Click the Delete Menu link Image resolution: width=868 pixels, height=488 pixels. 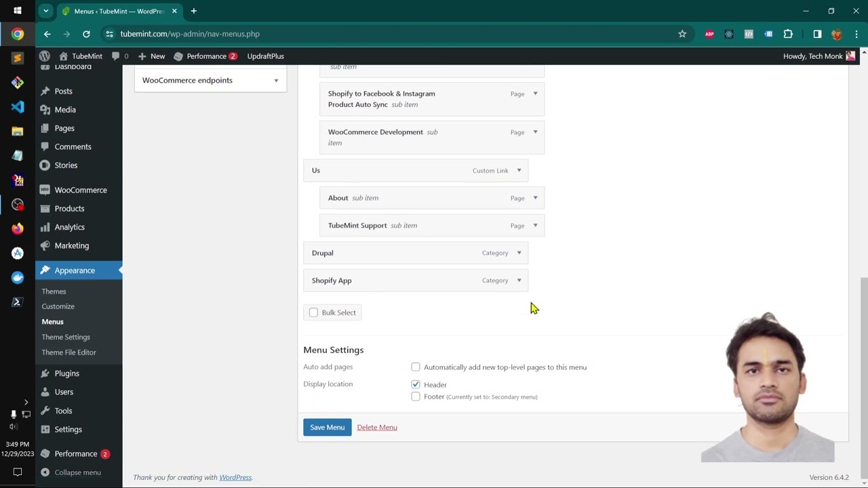pos(377,428)
